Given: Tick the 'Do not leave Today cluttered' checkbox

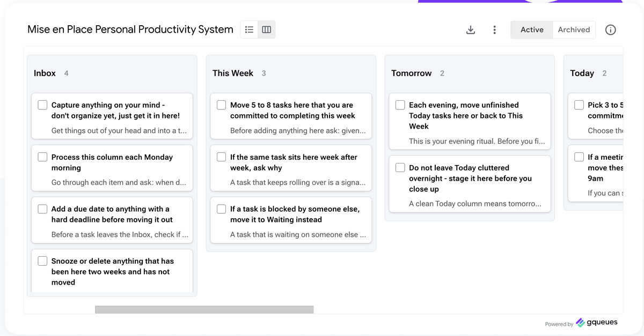Looking at the screenshot, I should (400, 168).
